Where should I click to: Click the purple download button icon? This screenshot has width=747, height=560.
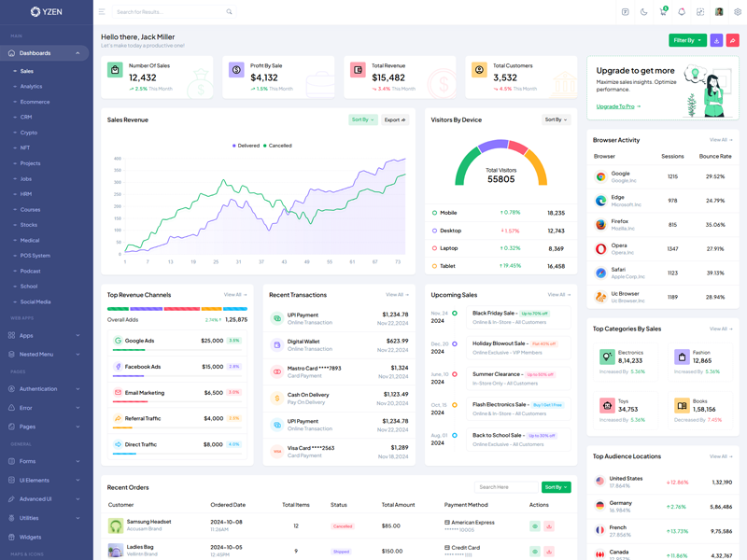(716, 40)
